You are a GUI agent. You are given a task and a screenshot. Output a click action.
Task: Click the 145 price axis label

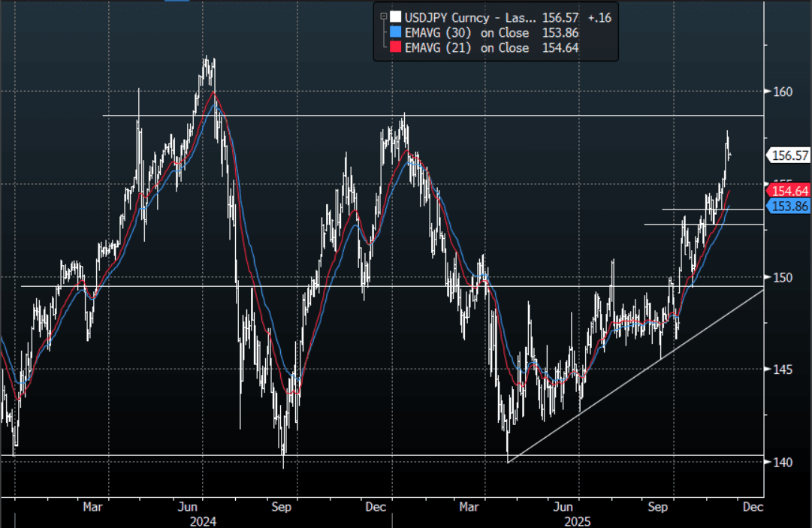click(783, 370)
